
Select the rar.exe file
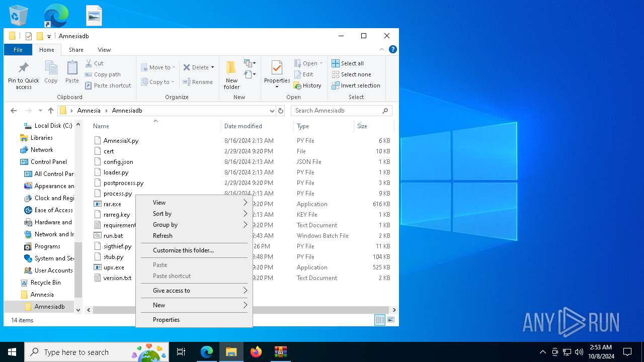112,204
